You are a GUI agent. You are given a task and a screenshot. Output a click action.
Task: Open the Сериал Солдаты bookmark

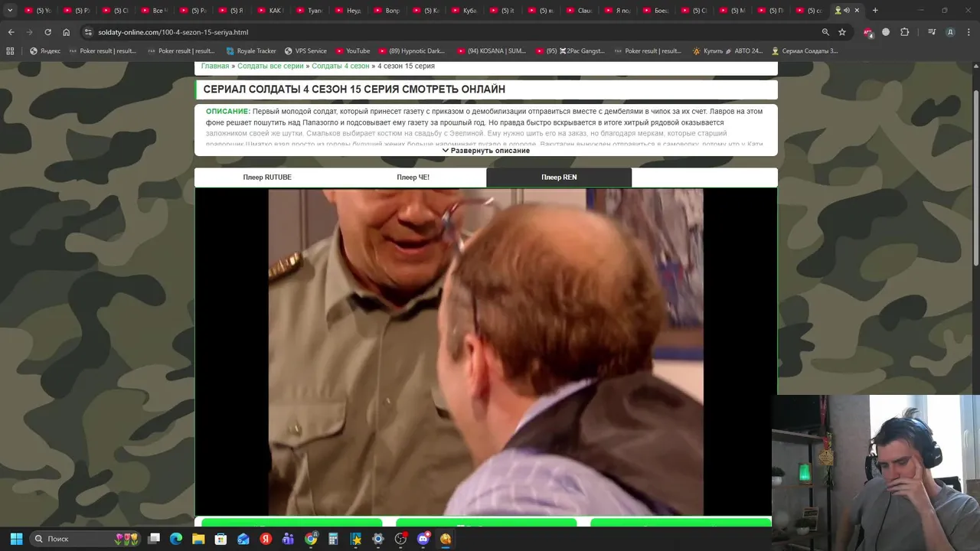805,51
